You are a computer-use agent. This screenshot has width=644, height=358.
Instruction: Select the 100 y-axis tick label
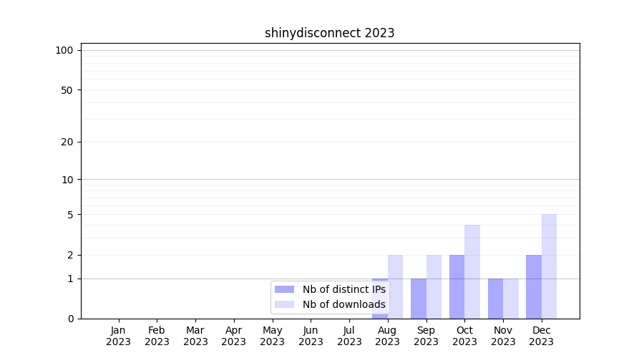(64, 50)
